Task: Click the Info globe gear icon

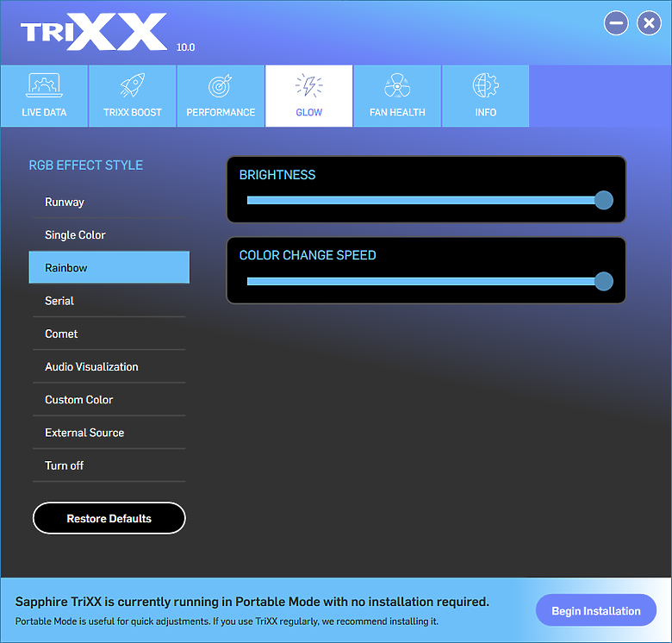Action: tap(486, 85)
